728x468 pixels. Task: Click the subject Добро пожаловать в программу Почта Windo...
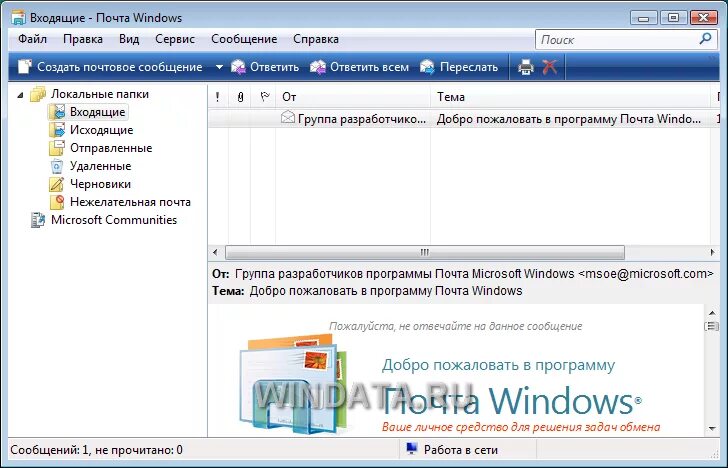pos(569,119)
